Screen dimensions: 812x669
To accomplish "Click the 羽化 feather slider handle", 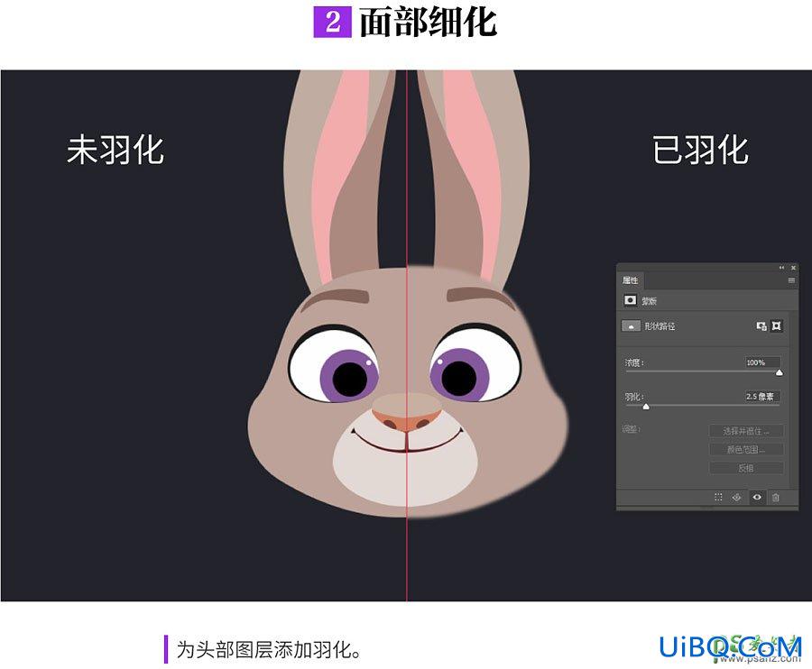I will point(646,407).
